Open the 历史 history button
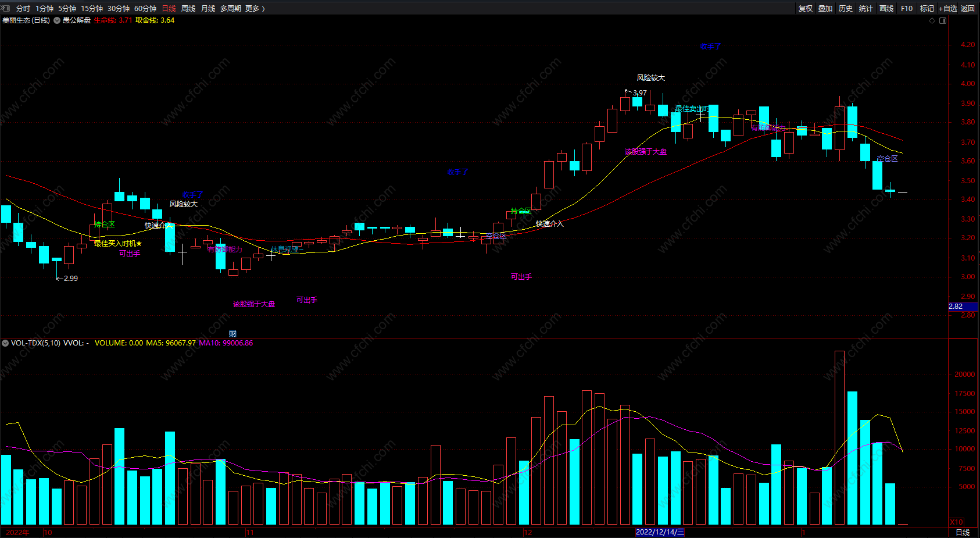 (x=846, y=8)
